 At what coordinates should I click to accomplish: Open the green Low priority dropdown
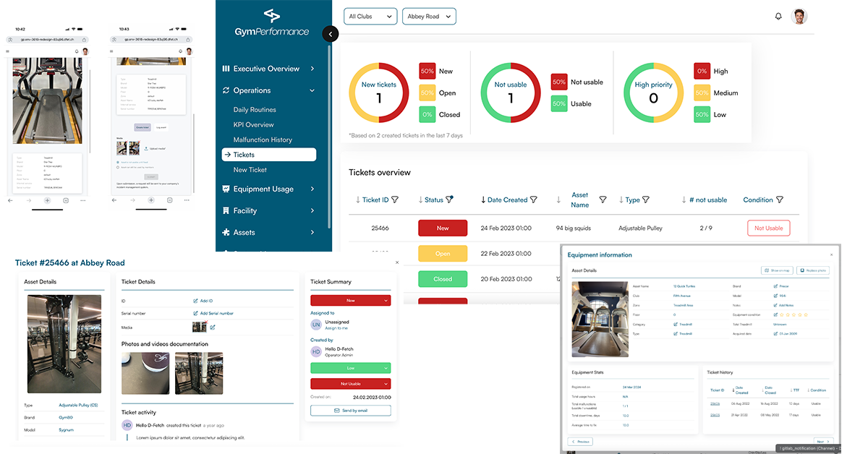click(350, 368)
